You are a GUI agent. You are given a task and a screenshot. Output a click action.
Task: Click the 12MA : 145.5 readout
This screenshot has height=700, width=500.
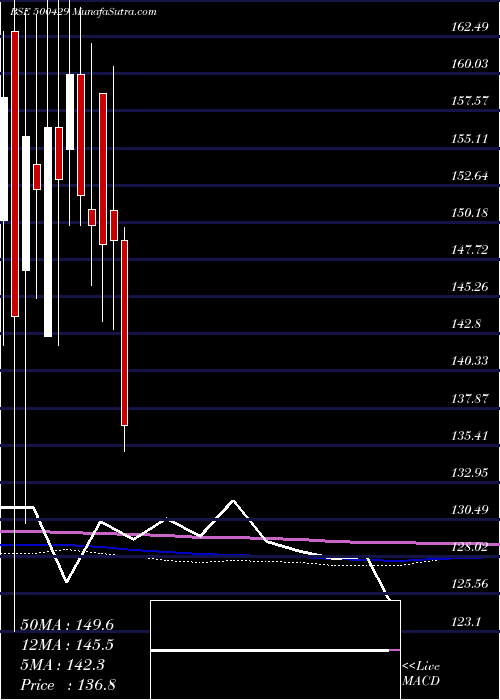pyautogui.click(x=67, y=645)
